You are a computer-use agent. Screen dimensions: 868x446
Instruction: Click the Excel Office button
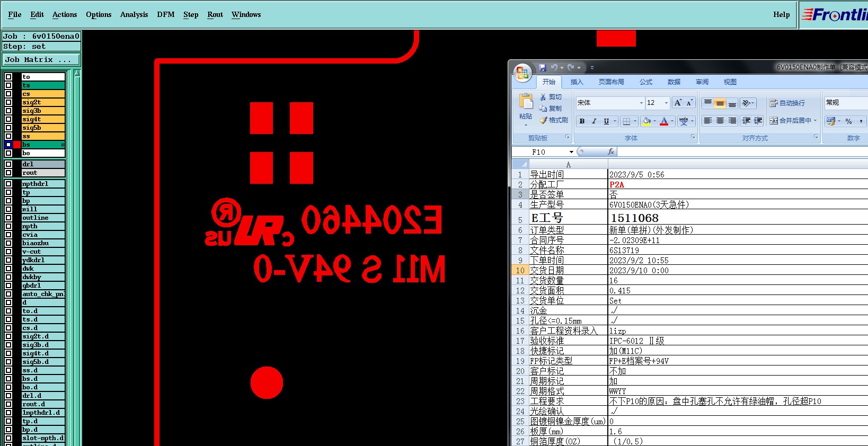tap(522, 73)
